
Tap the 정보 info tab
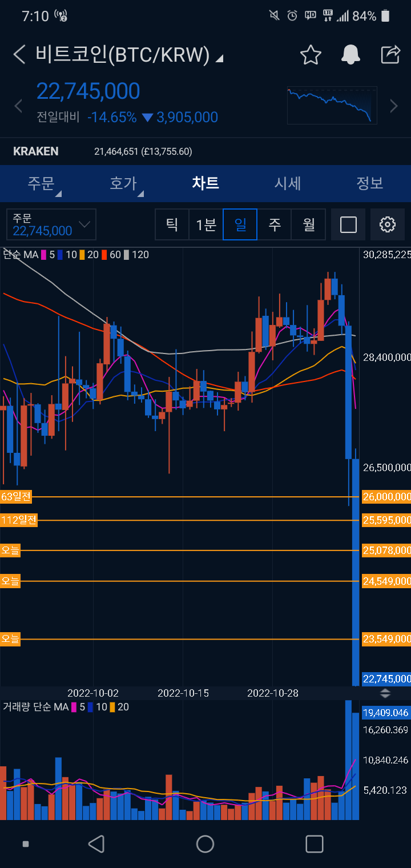coord(369,183)
